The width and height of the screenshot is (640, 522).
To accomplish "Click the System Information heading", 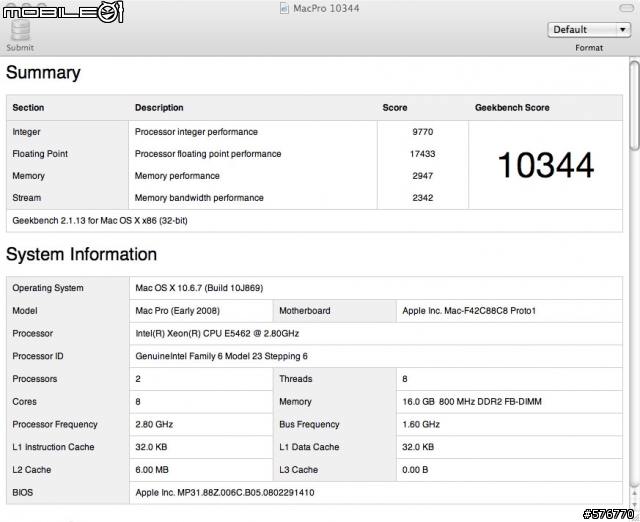I will click(x=81, y=254).
